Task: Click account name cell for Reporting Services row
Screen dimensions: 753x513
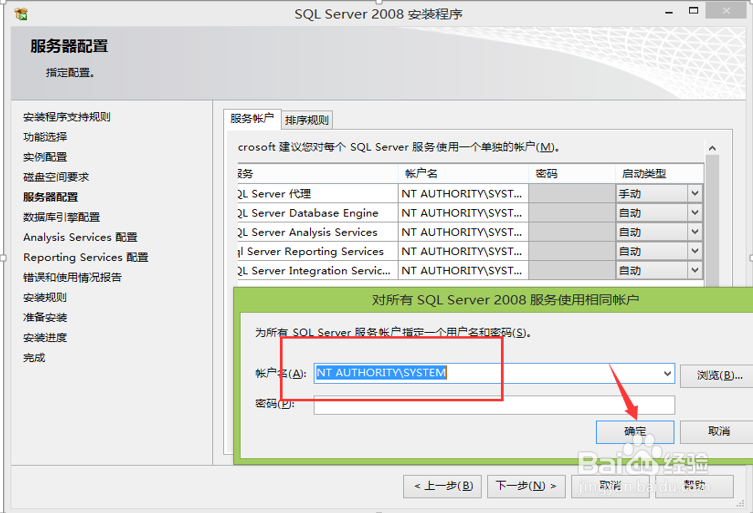Action: coord(463,251)
